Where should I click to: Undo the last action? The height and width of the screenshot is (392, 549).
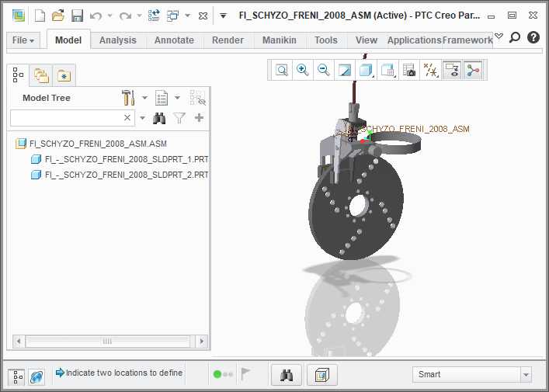click(96, 16)
